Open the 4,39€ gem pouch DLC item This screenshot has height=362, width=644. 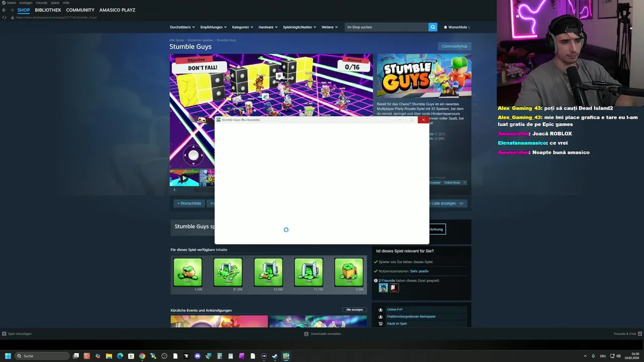pyautogui.click(x=188, y=272)
